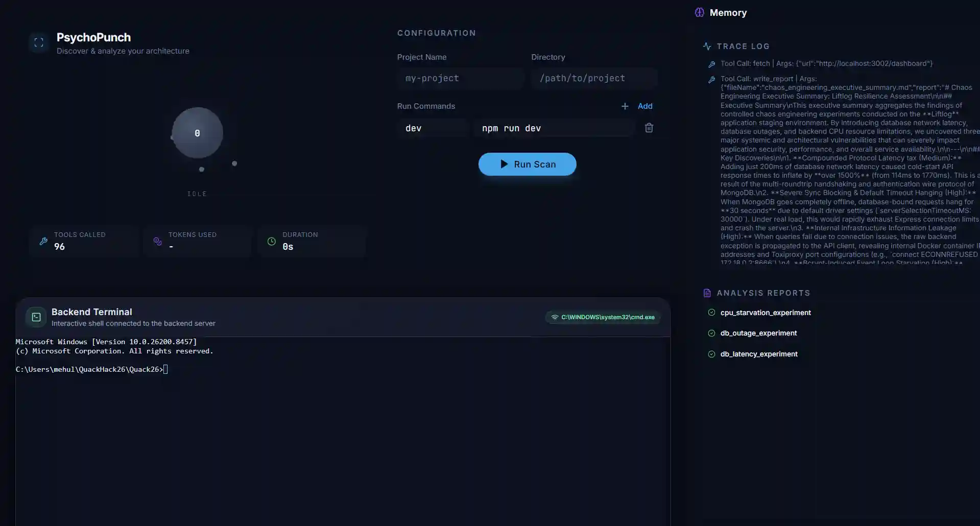The width and height of the screenshot is (980, 526).
Task: Focus the Directory path input field
Action: [x=594, y=78]
